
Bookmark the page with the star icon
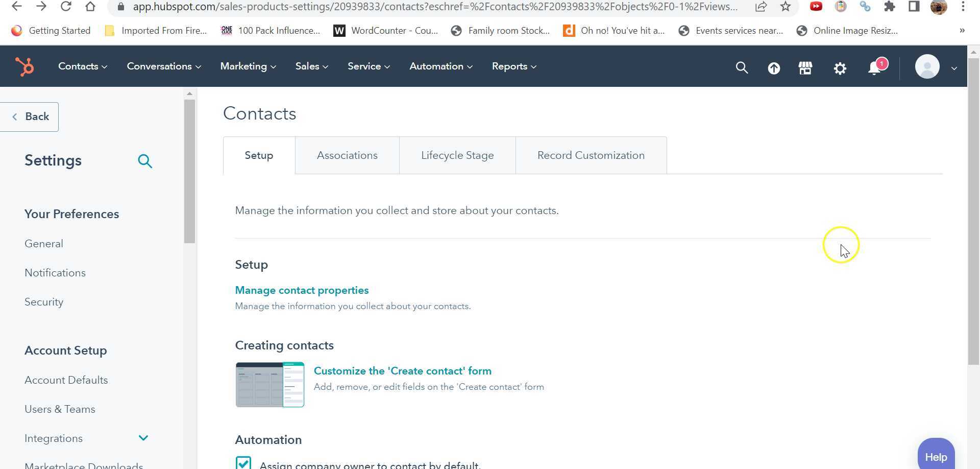[785, 7]
